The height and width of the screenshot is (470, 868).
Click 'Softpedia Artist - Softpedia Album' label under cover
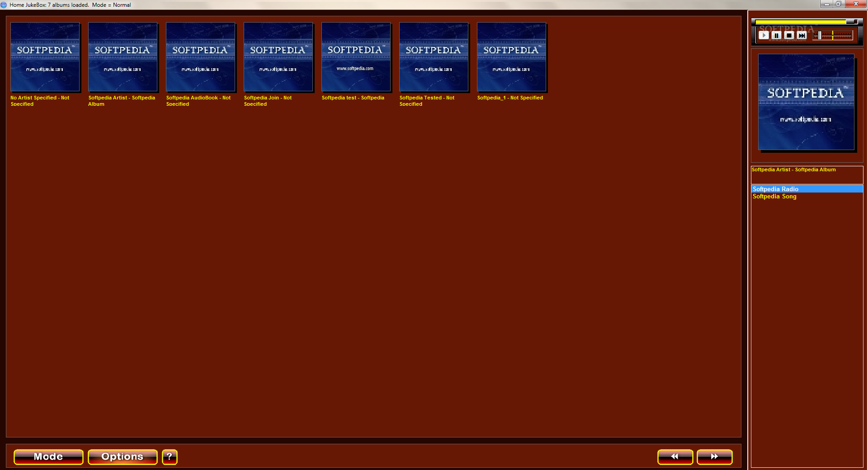coord(122,101)
